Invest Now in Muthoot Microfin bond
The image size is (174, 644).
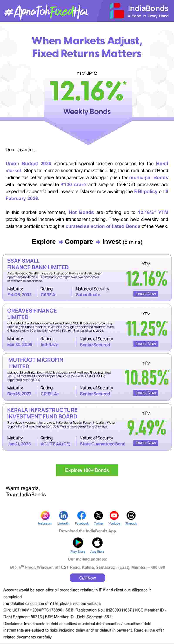pyautogui.click(x=146, y=393)
